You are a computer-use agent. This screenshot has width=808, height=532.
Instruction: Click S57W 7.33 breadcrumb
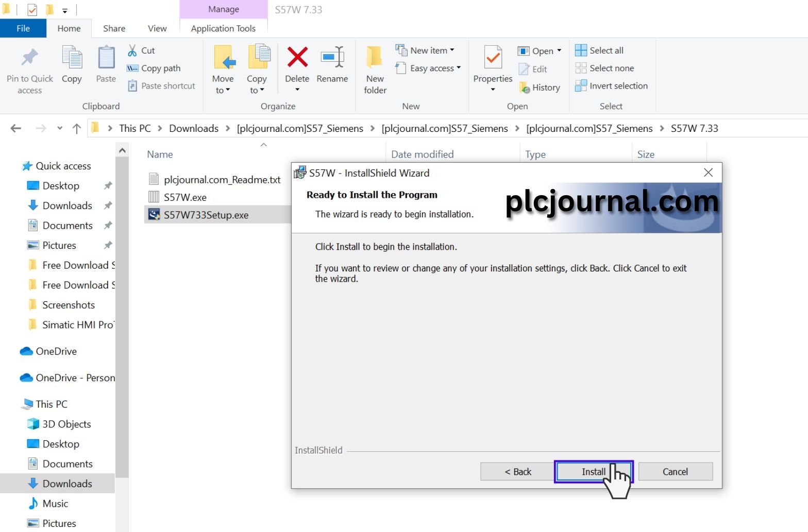[694, 128]
